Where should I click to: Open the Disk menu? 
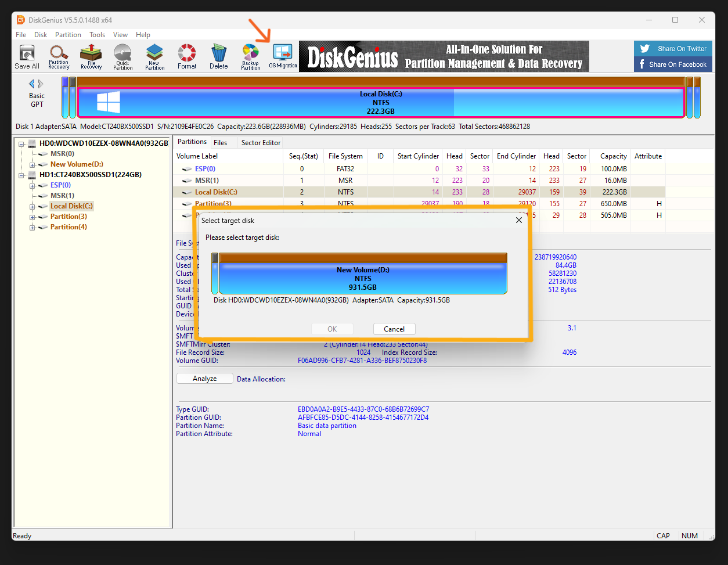pos(41,35)
